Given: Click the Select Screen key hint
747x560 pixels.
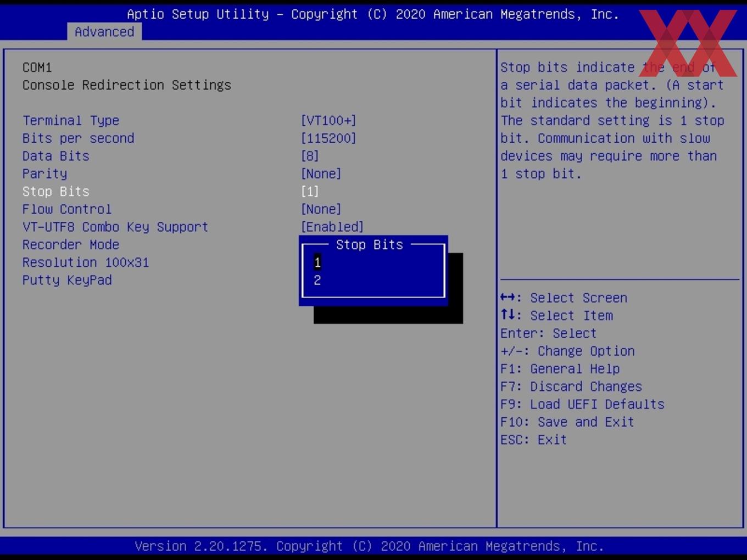Looking at the screenshot, I should point(564,298).
